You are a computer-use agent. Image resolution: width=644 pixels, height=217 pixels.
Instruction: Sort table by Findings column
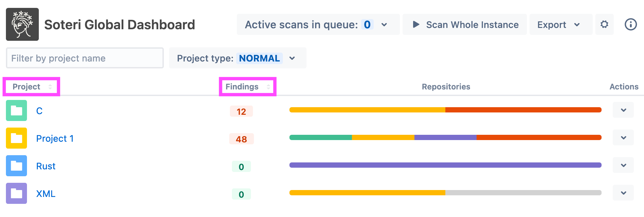click(x=247, y=87)
